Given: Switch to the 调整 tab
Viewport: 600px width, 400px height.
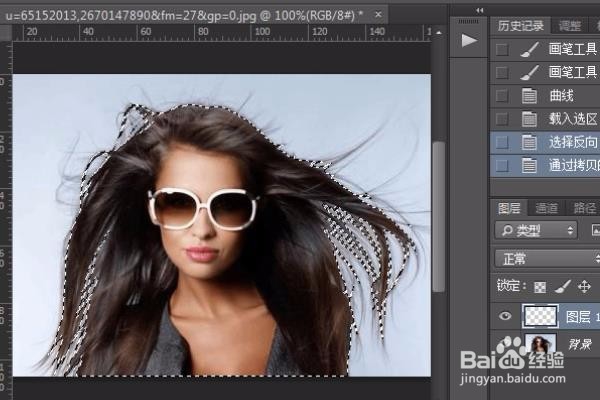Looking at the screenshot, I should point(569,26).
